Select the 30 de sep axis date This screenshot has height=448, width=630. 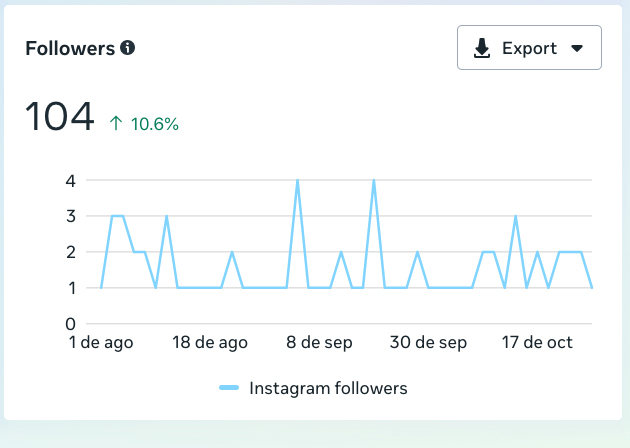pyautogui.click(x=429, y=343)
